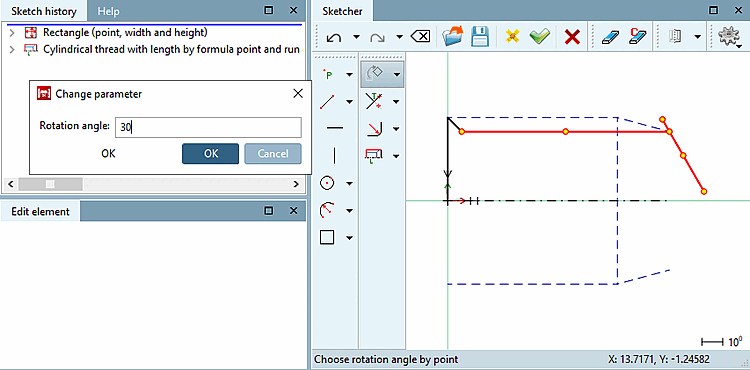Select the eraser icon marked with red C
This screenshot has height=370, width=750.
point(638,36)
